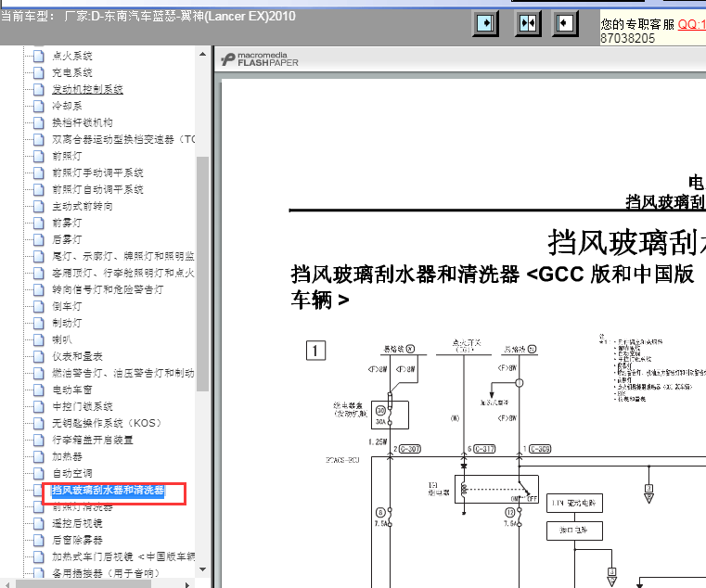Click the 当前车型 vehicle model header text
706x588 pixels.
click(148, 17)
